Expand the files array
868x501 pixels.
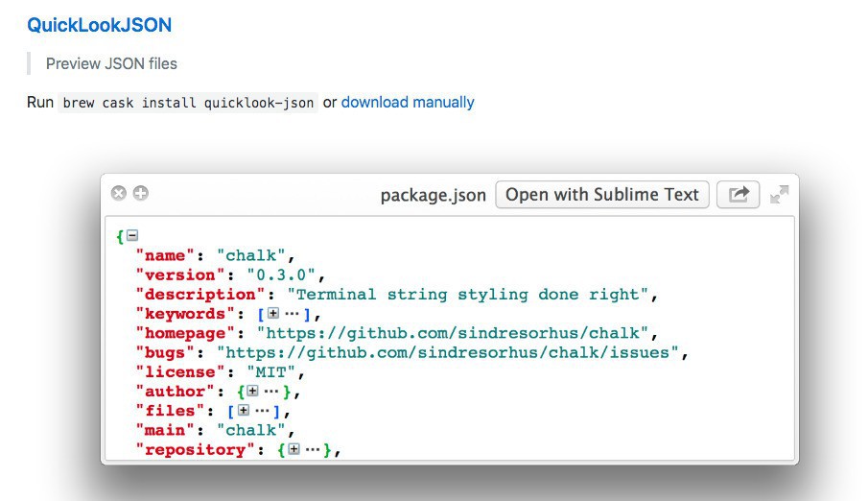coord(244,411)
